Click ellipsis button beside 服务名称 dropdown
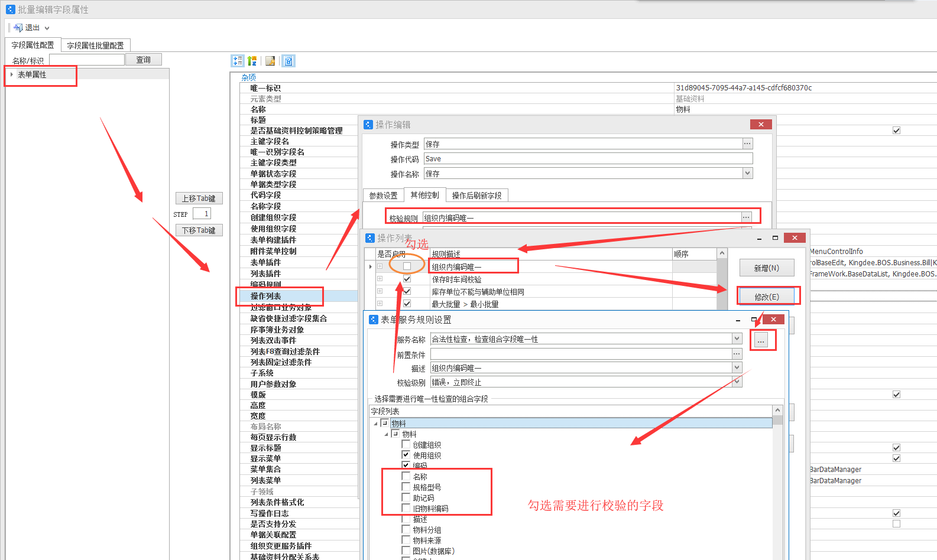937x560 pixels. [x=761, y=340]
